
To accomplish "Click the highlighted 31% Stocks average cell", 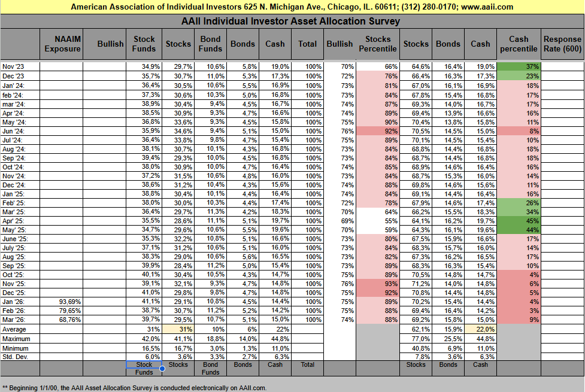I will click(x=178, y=330).
